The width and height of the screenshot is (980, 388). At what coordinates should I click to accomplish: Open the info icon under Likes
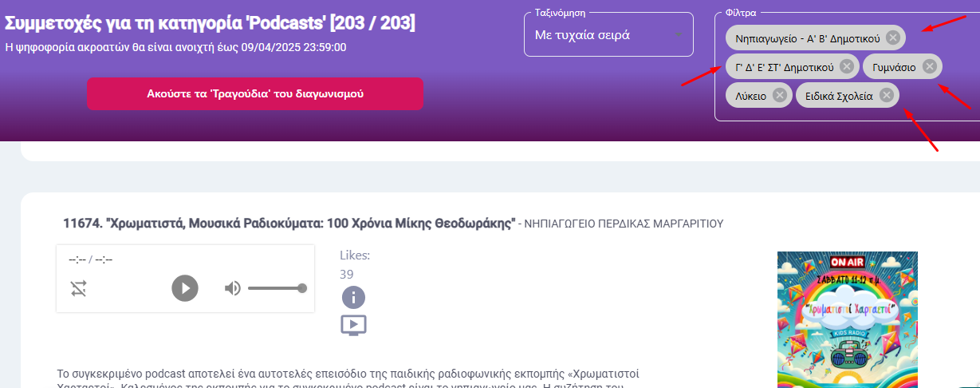click(x=353, y=298)
